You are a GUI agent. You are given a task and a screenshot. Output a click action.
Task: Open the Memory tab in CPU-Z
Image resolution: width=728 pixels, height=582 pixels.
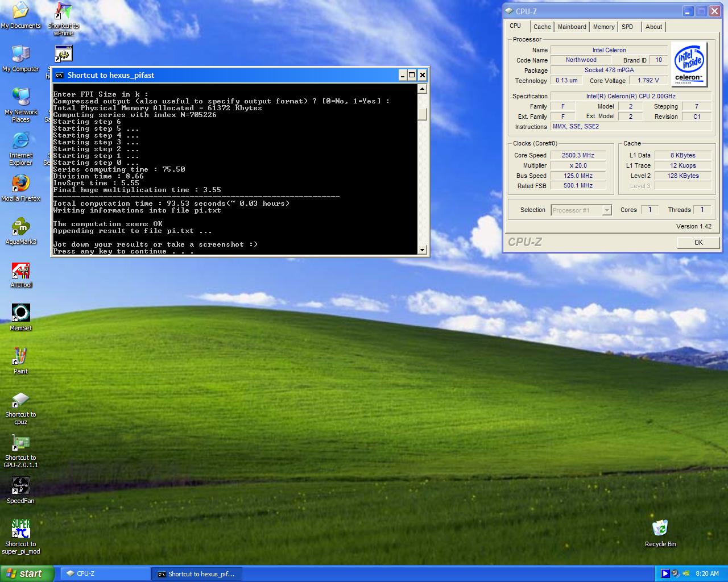coord(603,27)
